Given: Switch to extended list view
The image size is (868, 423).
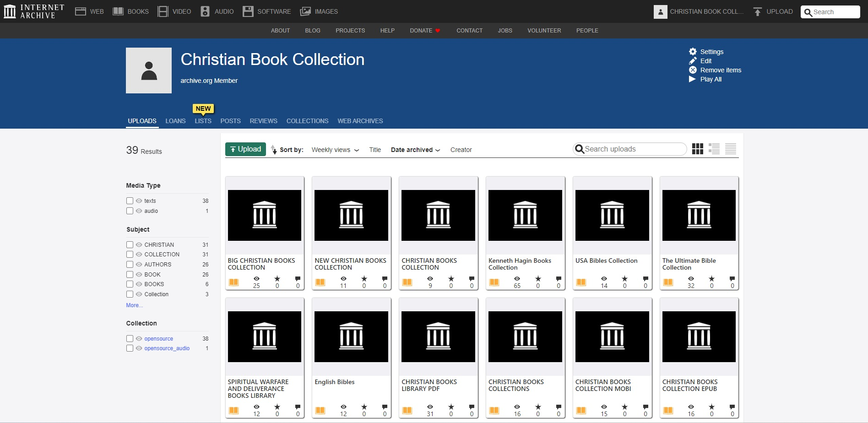Looking at the screenshot, I should click(714, 149).
